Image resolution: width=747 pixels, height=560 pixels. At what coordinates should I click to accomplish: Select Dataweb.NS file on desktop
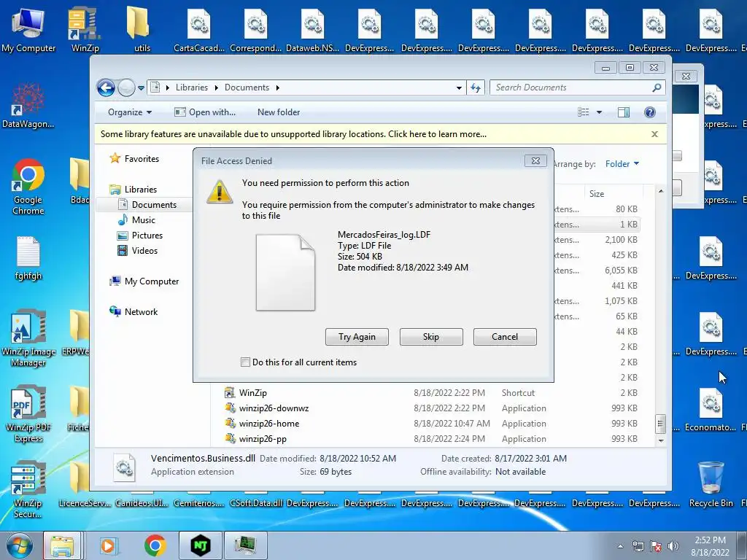pos(312,31)
